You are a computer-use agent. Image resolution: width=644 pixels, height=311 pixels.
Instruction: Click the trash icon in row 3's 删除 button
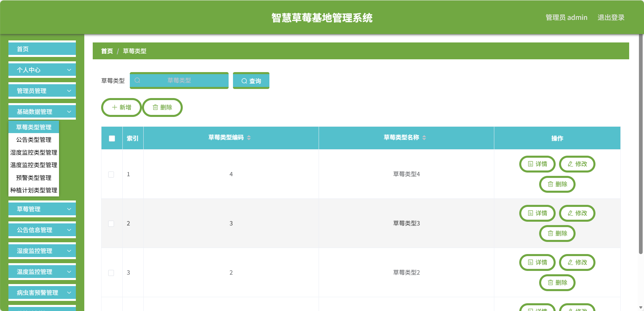point(550,282)
